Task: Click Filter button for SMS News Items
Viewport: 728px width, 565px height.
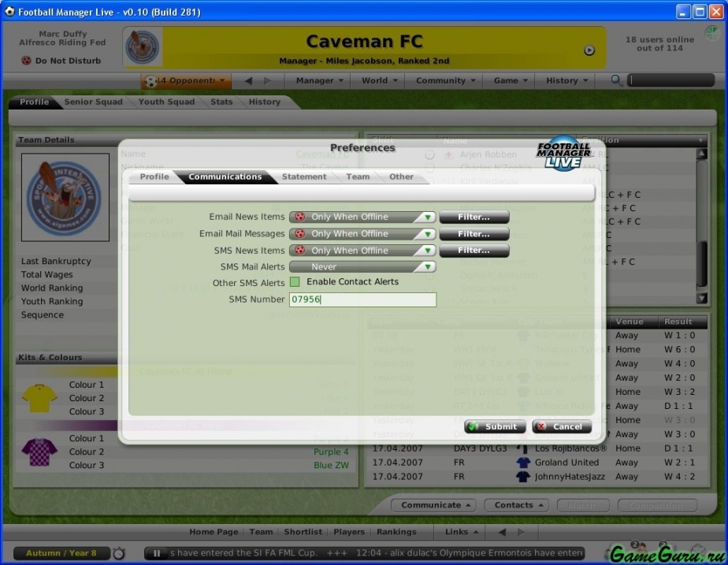Action: coord(474,251)
